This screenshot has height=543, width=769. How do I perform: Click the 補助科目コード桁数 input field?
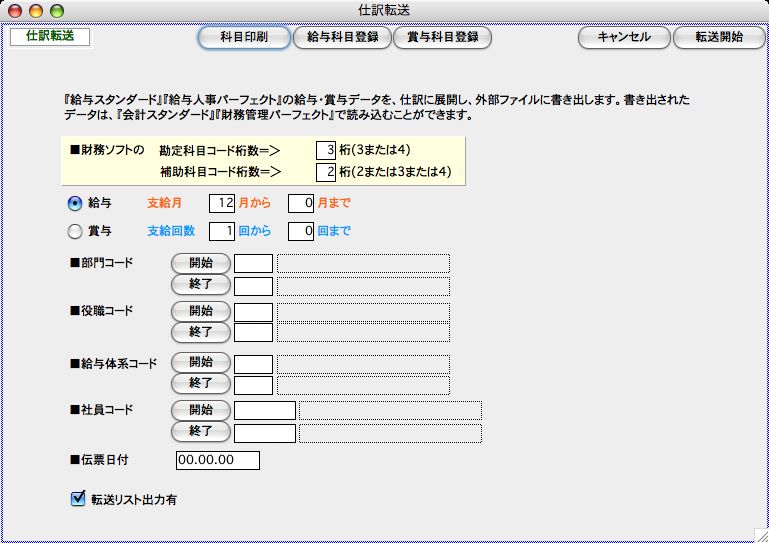[x=325, y=172]
